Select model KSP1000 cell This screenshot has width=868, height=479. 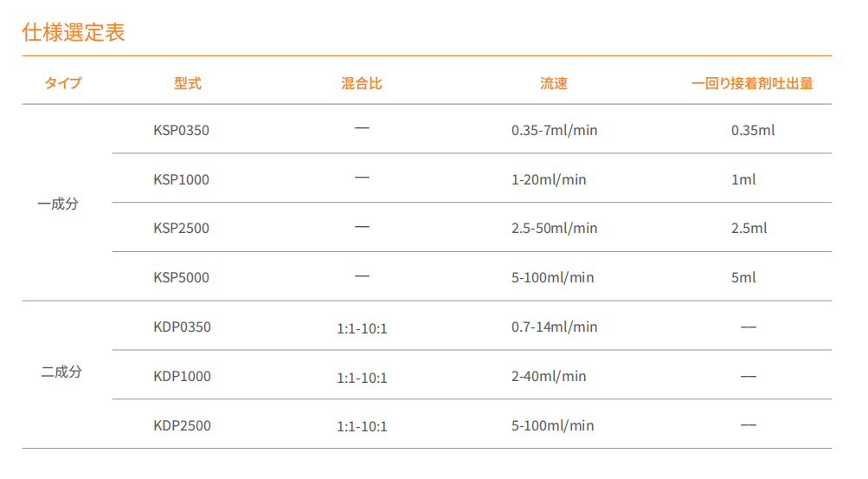tap(181, 179)
